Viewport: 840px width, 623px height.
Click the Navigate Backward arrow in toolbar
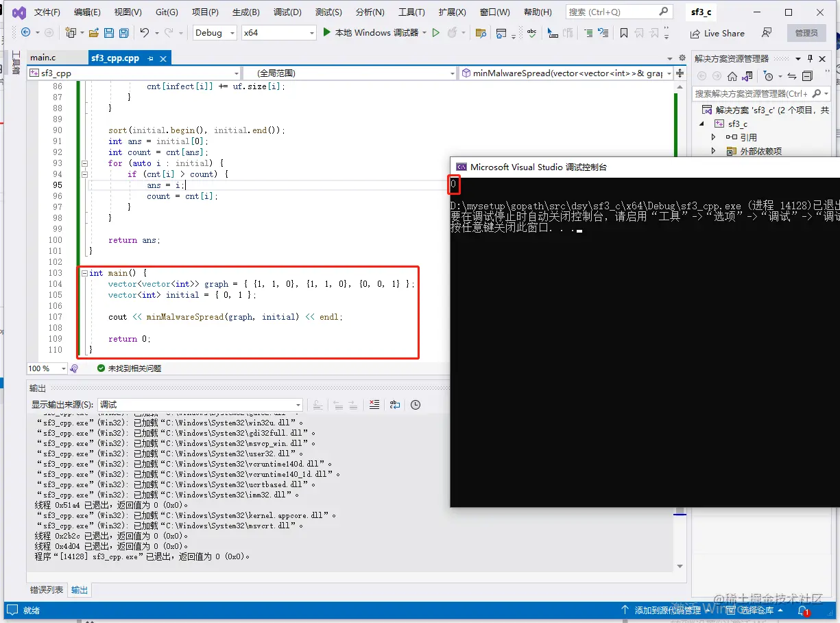click(26, 32)
